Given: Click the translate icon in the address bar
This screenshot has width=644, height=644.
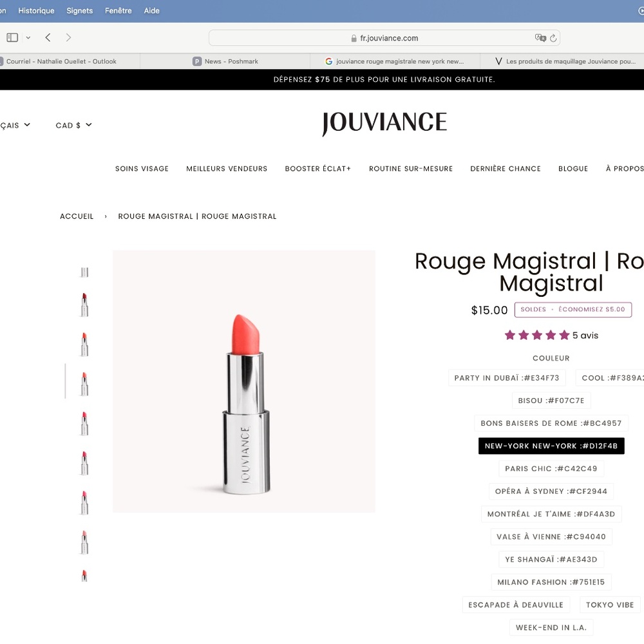Looking at the screenshot, I should (540, 38).
